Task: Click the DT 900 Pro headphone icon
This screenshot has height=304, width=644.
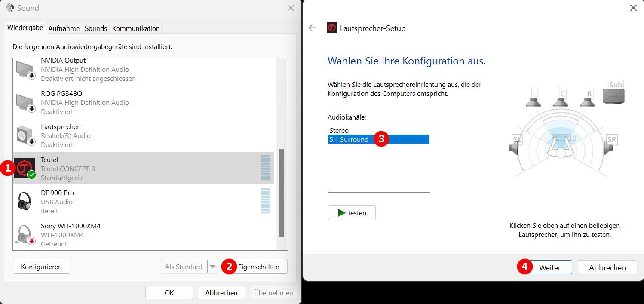Action: point(25,201)
